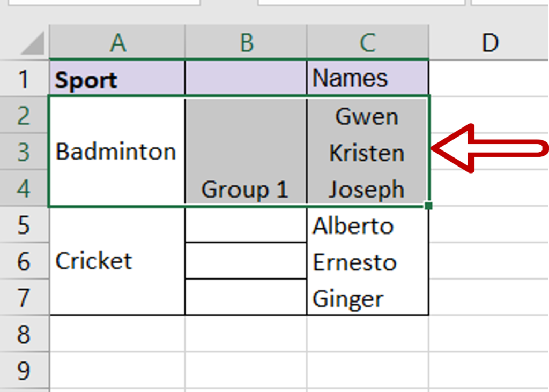Viewport: 549px width, 392px height.
Task: Select the cell containing Kristen
Action: [367, 152]
